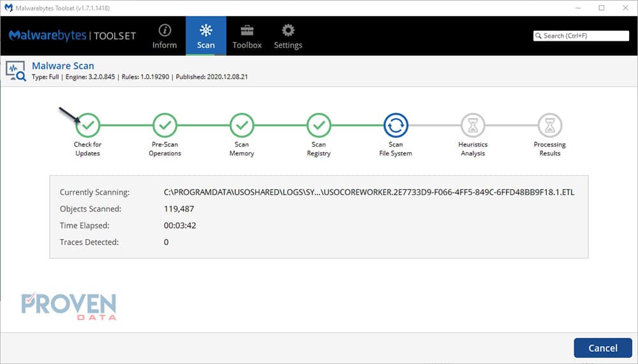Click the Scan File System progress icon

tap(396, 126)
